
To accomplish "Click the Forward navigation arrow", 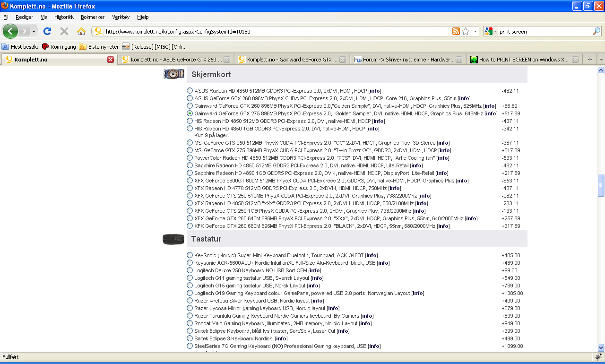I will click(24, 31).
